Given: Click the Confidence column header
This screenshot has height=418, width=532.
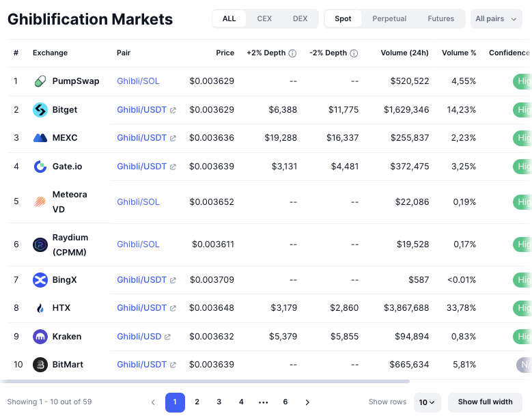Looking at the screenshot, I should point(509,53).
